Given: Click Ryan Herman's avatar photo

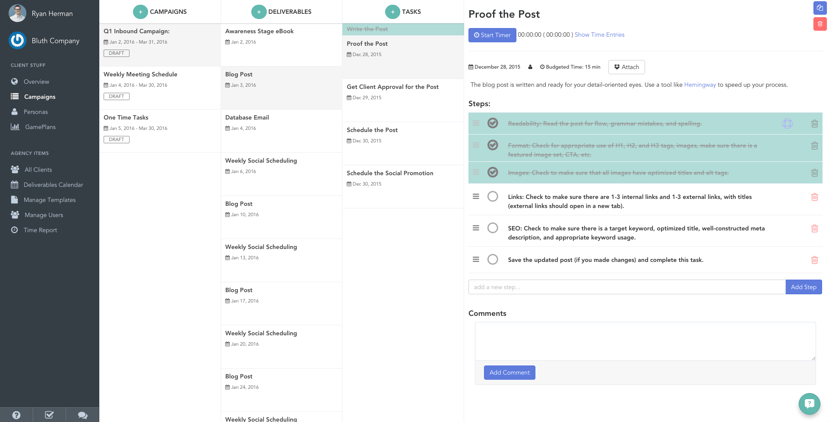Looking at the screenshot, I should (17, 13).
